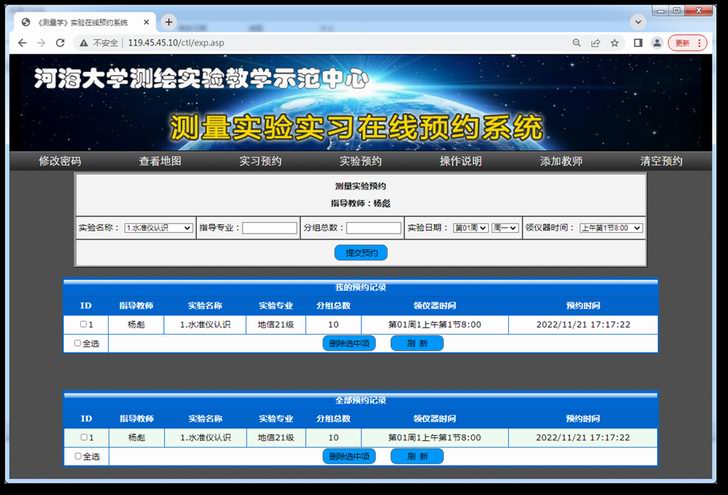Expand the 实验名称 dropdown
The image size is (728, 495).
coord(158,228)
